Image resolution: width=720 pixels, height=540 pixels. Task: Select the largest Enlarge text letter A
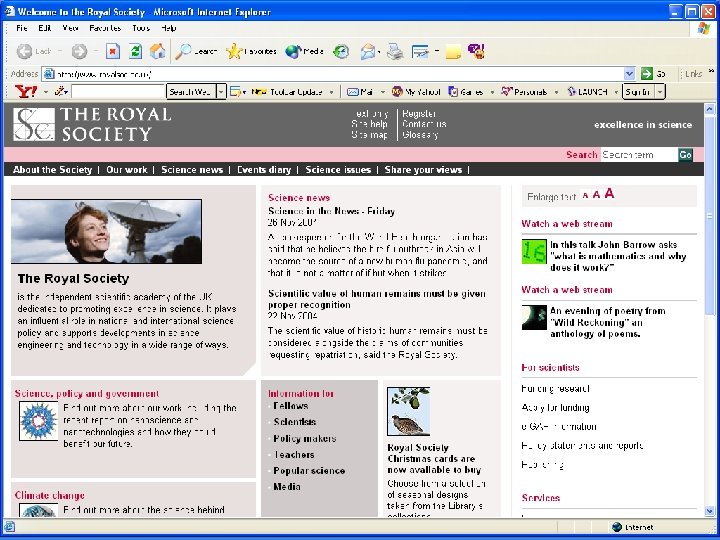click(x=609, y=194)
